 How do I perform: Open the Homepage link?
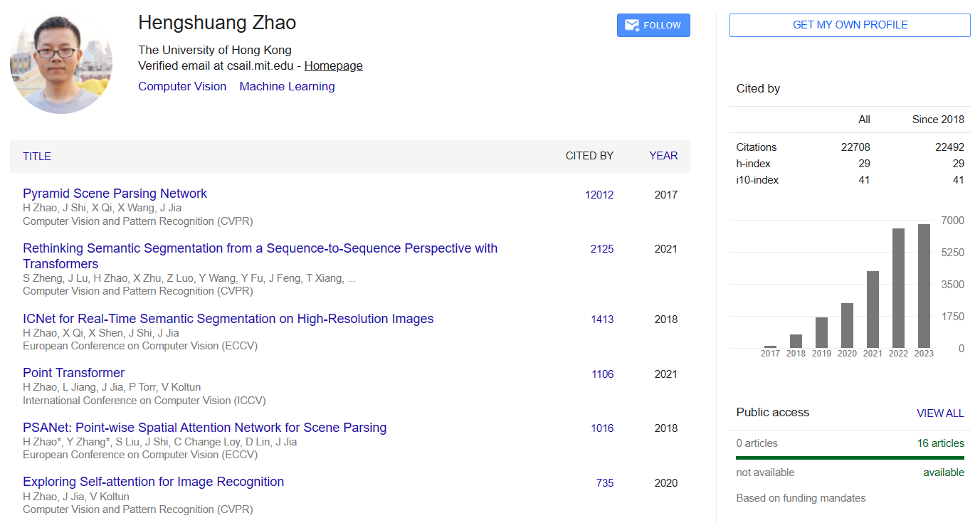pyautogui.click(x=333, y=66)
